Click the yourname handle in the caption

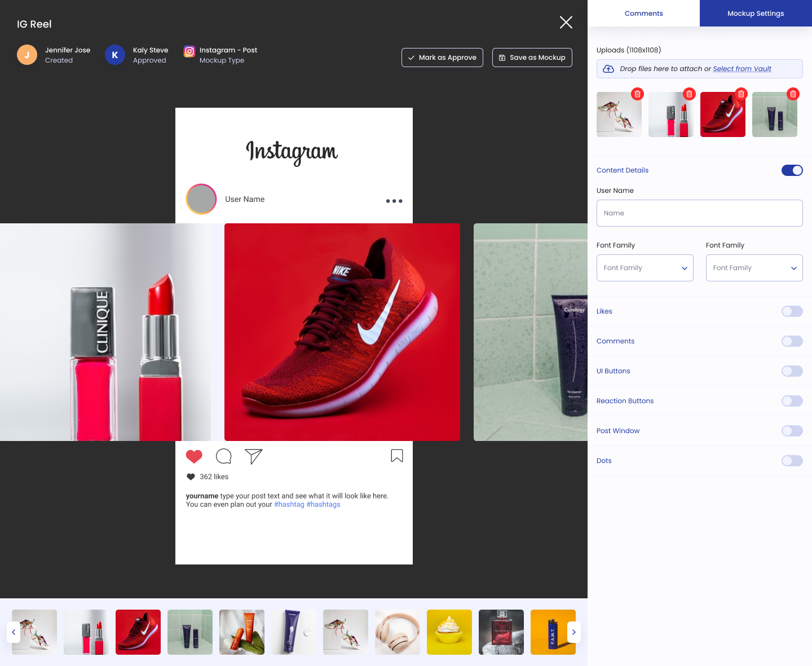click(202, 496)
